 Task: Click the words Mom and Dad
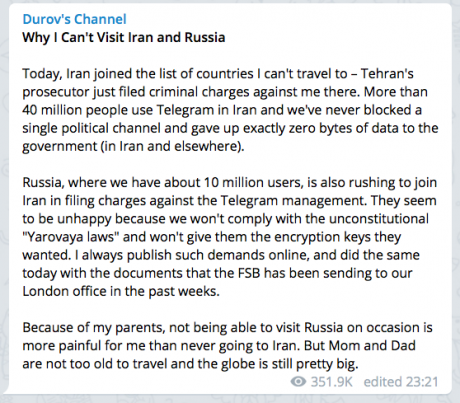372,346
